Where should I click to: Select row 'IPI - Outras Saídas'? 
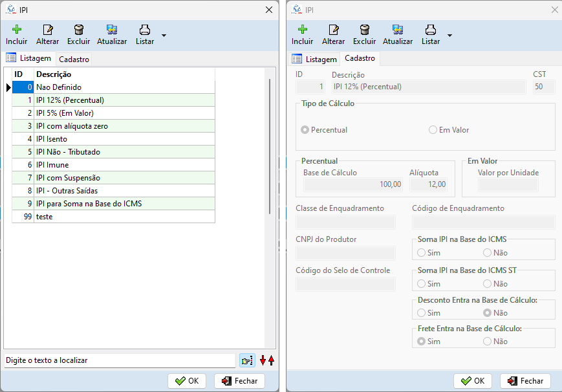point(114,190)
